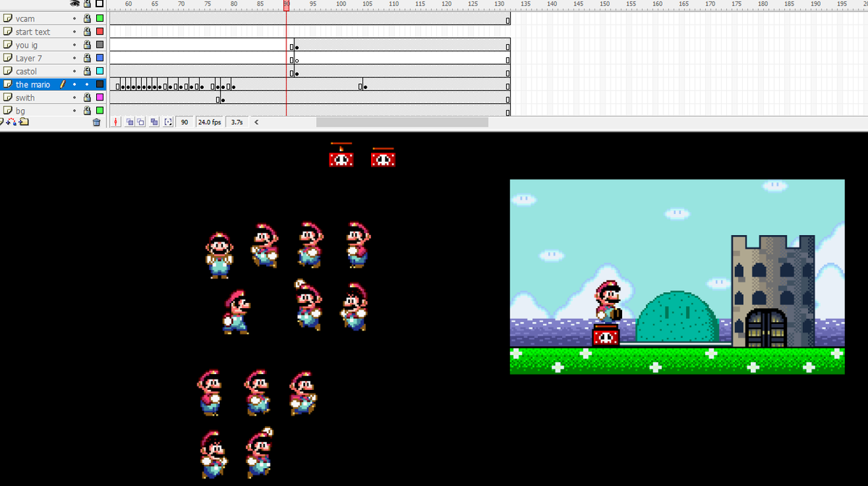This screenshot has width=868, height=486.
Task: Select the swith layer
Action: pyautogui.click(x=25, y=98)
